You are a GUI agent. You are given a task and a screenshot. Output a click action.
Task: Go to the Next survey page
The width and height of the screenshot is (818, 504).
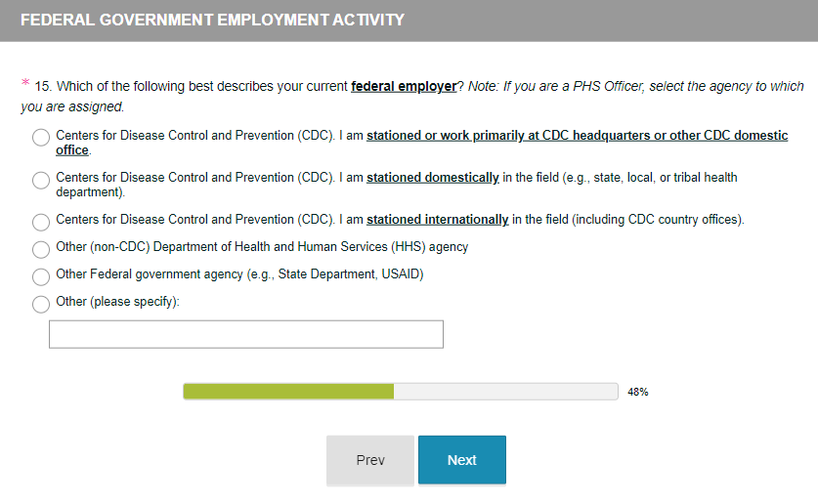coord(461,460)
